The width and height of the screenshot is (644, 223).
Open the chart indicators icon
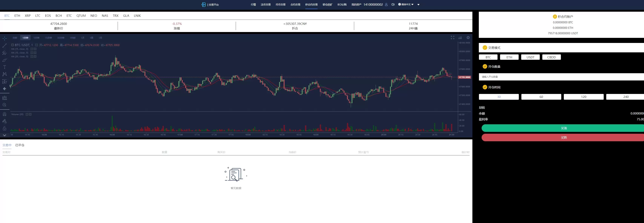click(x=460, y=37)
